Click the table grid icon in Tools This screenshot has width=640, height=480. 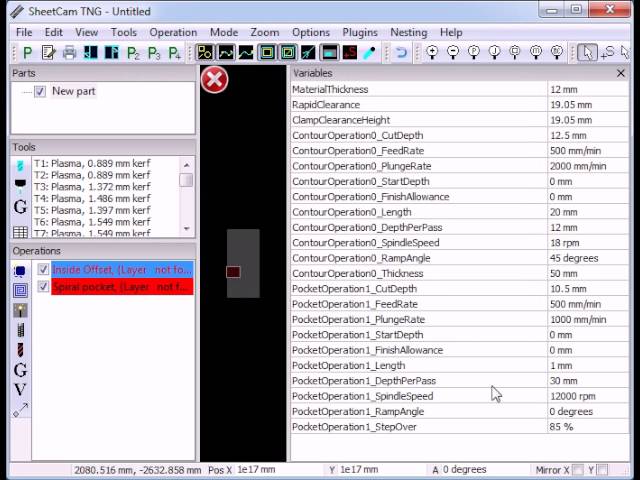pyautogui.click(x=20, y=232)
